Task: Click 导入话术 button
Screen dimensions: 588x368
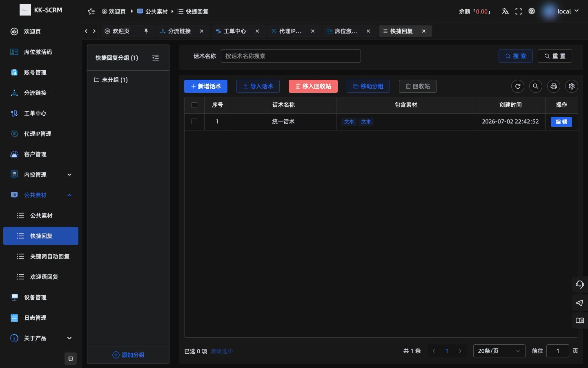Action: tap(258, 86)
